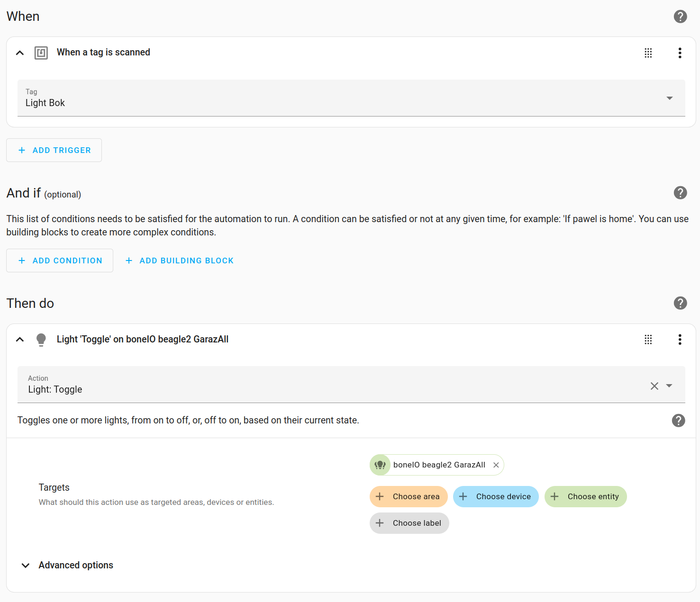
Task: Collapse the Light Toggle action card
Action: pyautogui.click(x=20, y=339)
